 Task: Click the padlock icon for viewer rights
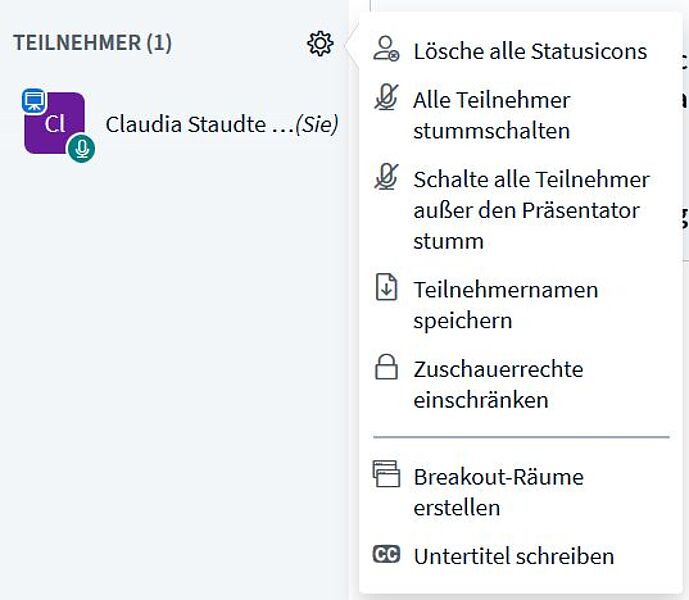(x=386, y=367)
